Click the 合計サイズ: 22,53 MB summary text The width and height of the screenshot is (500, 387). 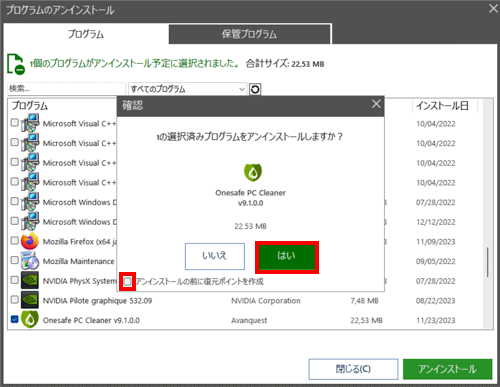285,64
